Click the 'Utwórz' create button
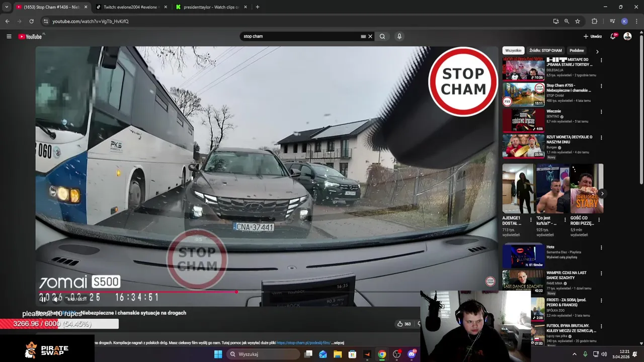The height and width of the screenshot is (362, 644). point(593,36)
